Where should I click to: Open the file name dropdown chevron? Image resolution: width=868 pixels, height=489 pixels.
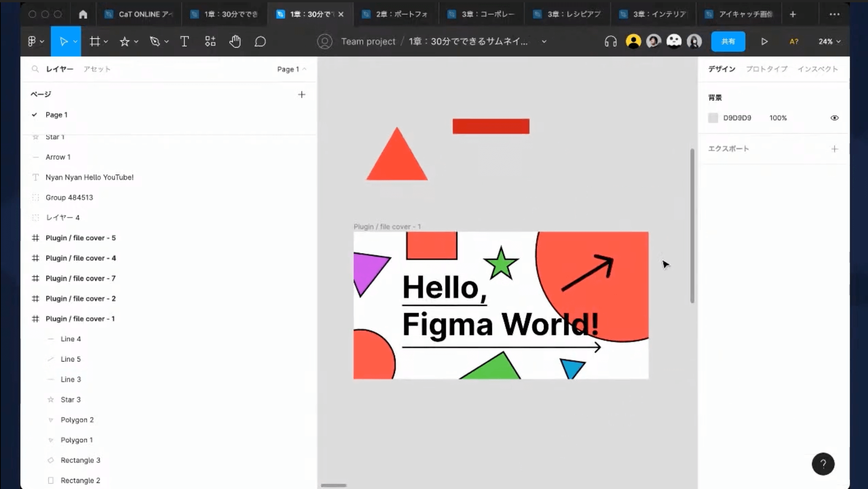(x=544, y=41)
